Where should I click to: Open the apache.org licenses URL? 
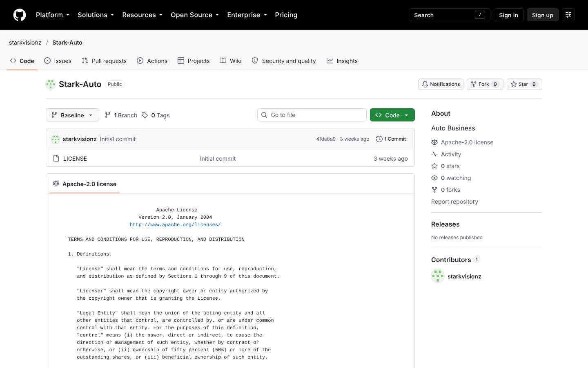(175, 224)
